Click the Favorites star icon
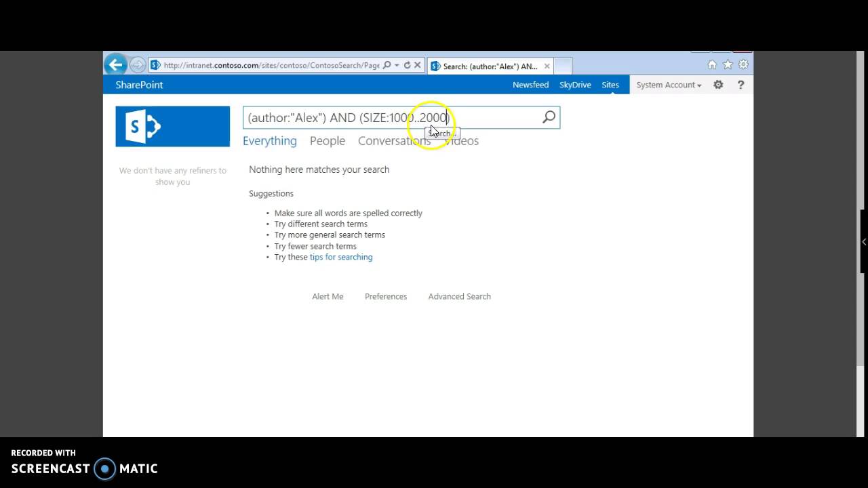The height and width of the screenshot is (488, 868). pyautogui.click(x=728, y=65)
